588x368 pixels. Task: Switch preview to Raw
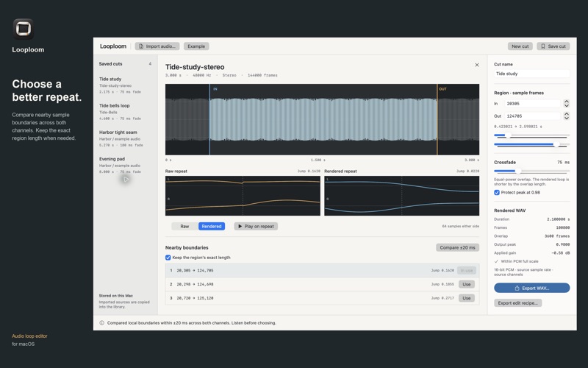pyautogui.click(x=184, y=227)
